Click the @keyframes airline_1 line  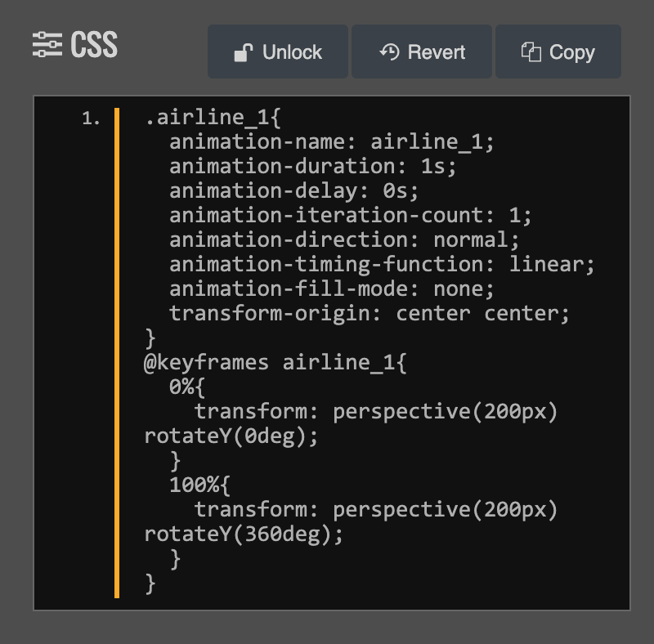click(x=275, y=363)
